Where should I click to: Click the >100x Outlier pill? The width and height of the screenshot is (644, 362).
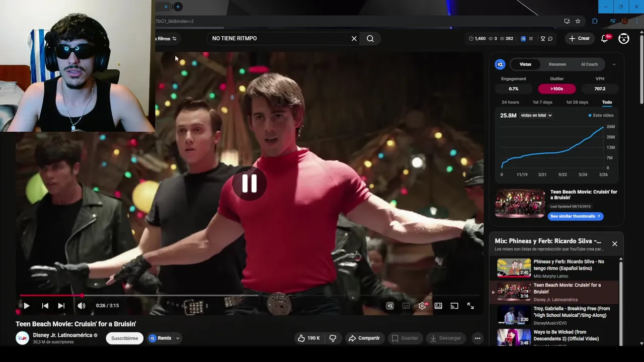tap(556, 89)
